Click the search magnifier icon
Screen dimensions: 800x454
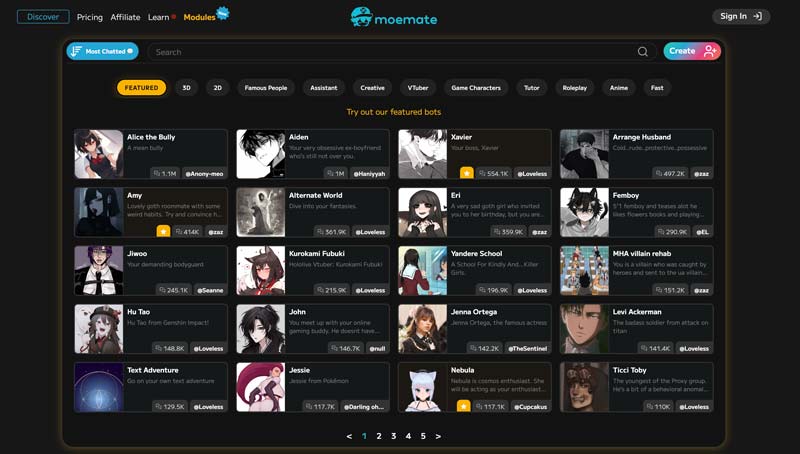click(643, 52)
